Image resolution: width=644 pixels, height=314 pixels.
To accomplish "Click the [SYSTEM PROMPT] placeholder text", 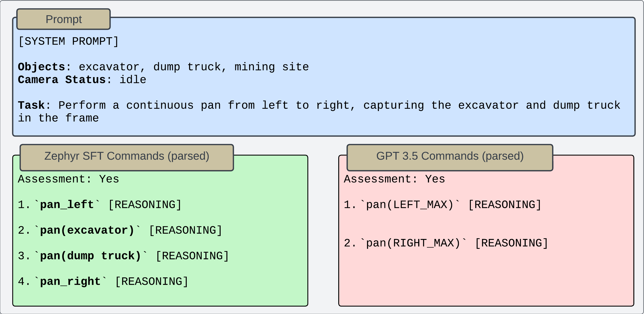I will 68,42.
